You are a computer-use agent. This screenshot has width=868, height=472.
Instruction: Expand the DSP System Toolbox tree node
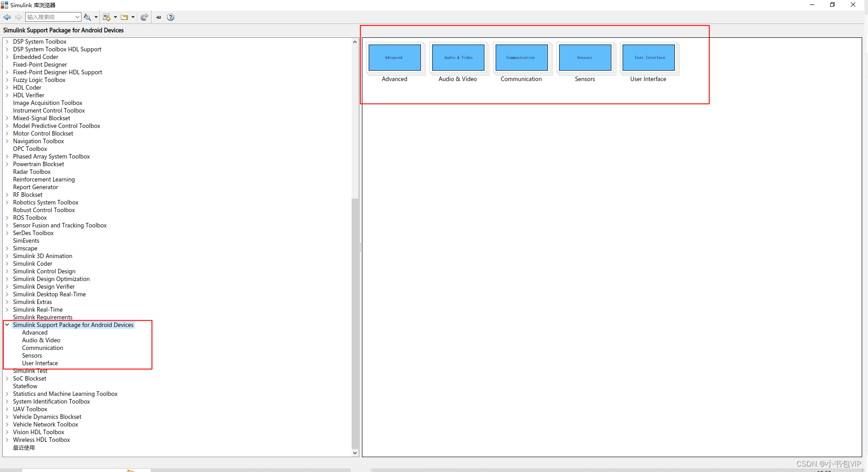pyautogui.click(x=7, y=41)
